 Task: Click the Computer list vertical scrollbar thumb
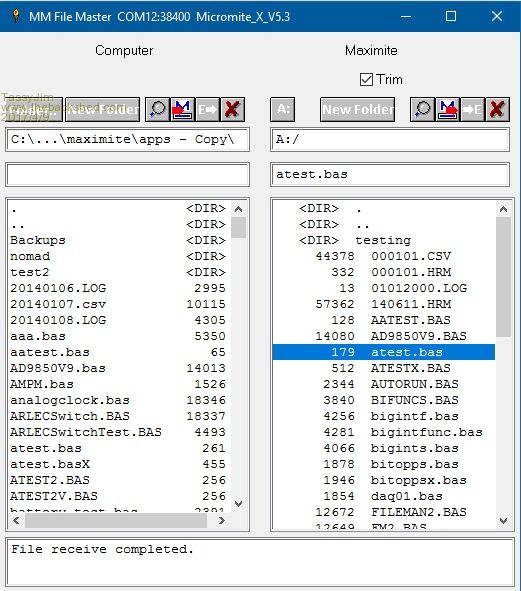[x=238, y=228]
